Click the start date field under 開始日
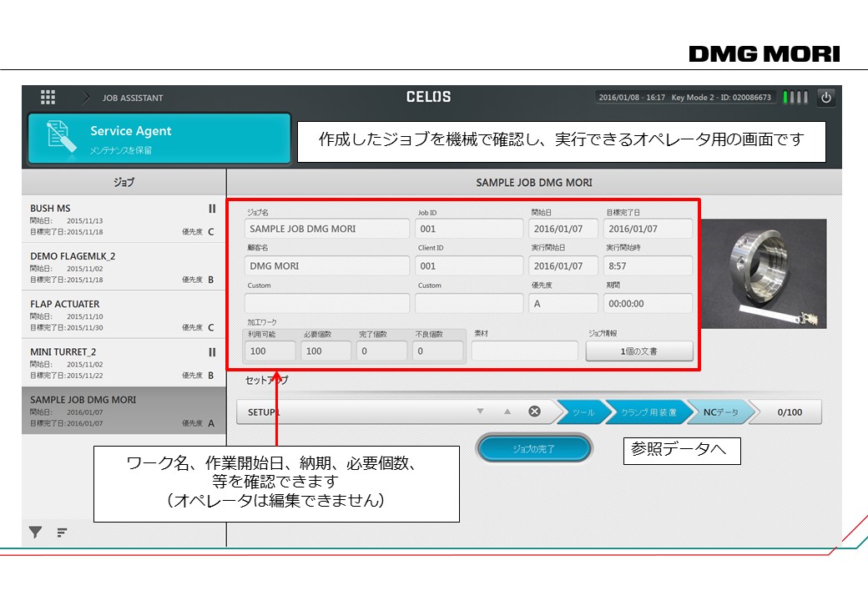868x601 pixels. tap(563, 229)
